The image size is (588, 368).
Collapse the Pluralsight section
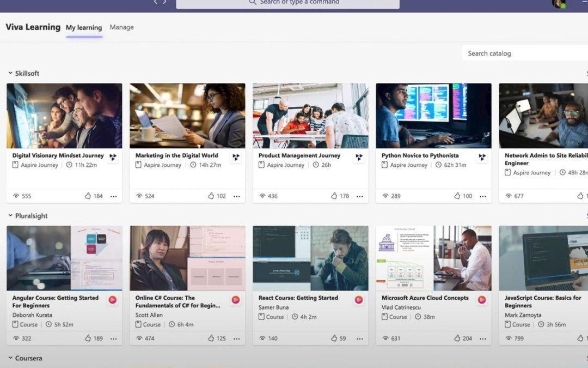(x=10, y=215)
